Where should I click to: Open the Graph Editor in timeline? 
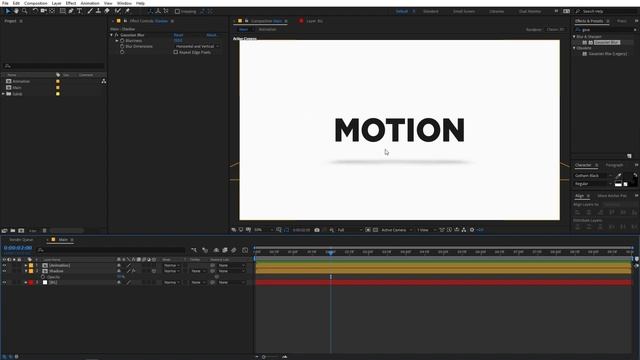coord(245,250)
